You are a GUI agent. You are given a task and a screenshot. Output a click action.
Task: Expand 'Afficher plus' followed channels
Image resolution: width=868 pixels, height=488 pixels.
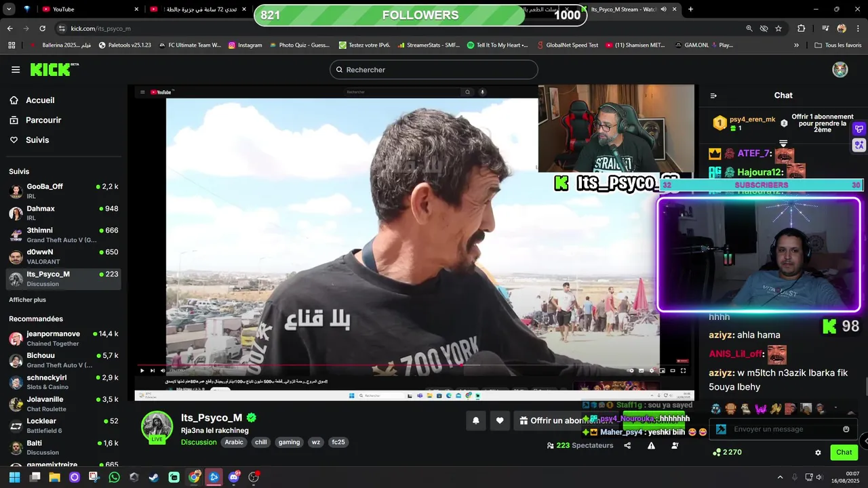[x=27, y=300]
